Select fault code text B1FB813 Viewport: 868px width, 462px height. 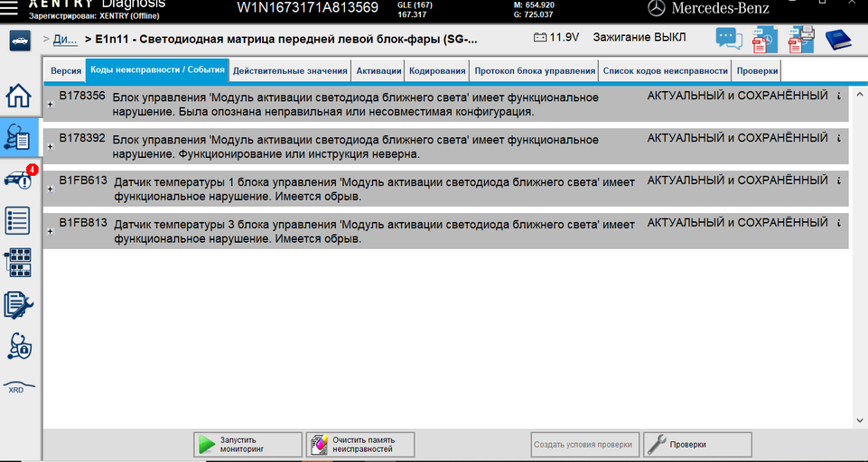click(x=83, y=222)
